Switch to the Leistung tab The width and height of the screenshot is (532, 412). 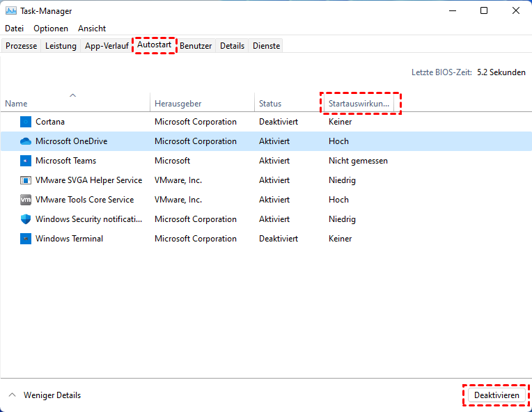point(61,46)
